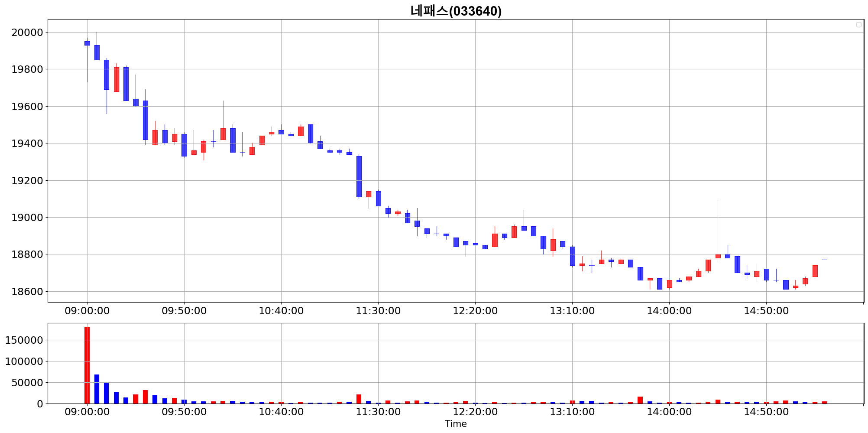Screen dimensions: 868x433
Task: Click the 09:00:00 label under the price chart
Action: (x=87, y=311)
